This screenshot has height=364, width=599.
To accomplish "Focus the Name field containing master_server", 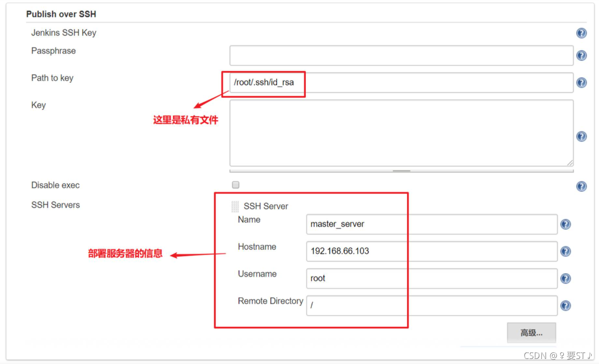I will click(x=432, y=224).
